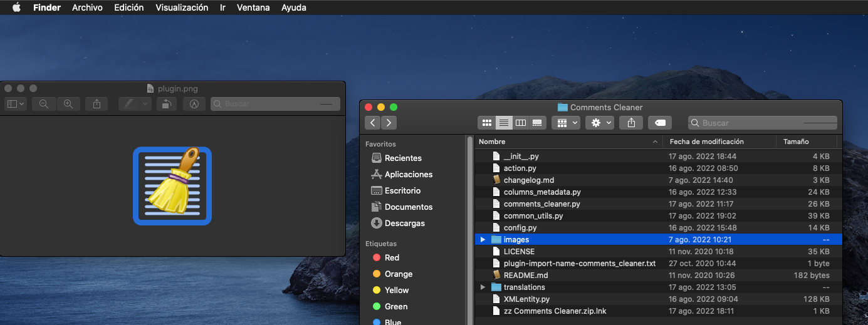Select the Orange tag in Etiquetas
Viewport: 868px width, 325px height.
tap(398, 274)
